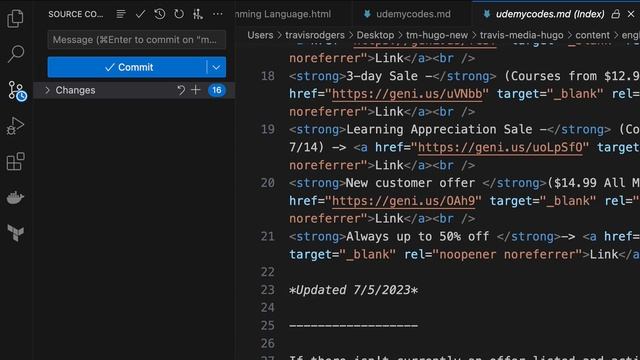Open the geni.us/uoLpSfO link
Image resolution: width=640 pixels, height=360 pixels.
pyautogui.click(x=500, y=147)
